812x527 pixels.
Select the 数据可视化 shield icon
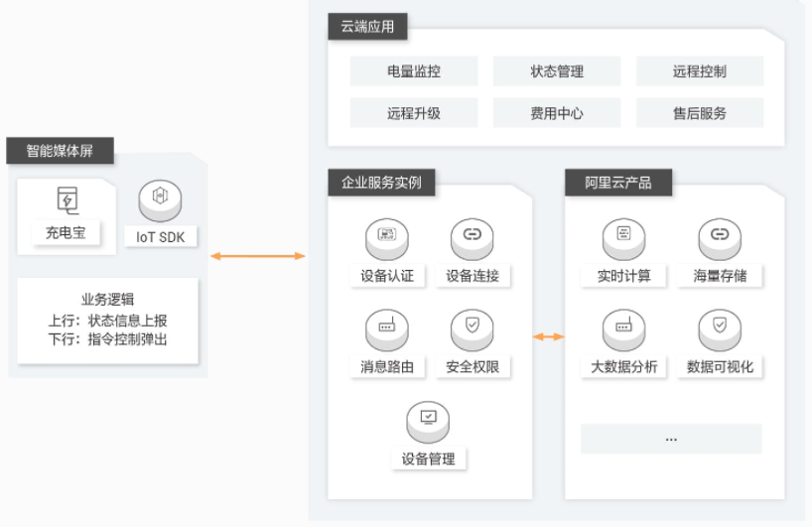pyautogui.click(x=720, y=329)
